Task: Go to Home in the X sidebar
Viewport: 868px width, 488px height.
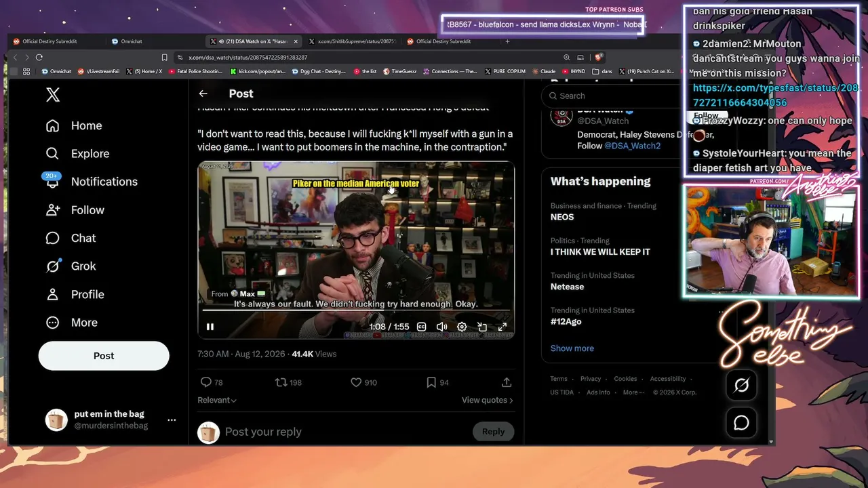Action: [x=73, y=125]
